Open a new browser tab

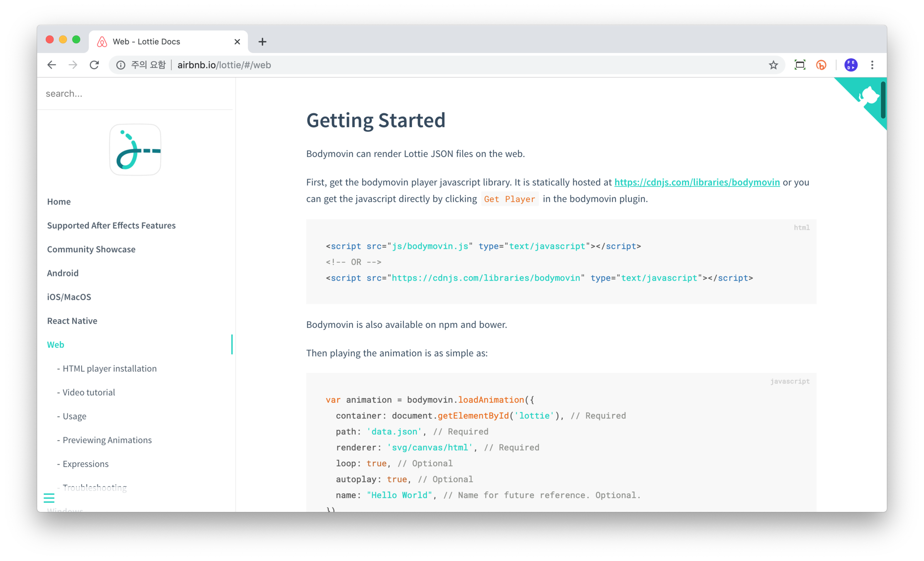(x=262, y=42)
